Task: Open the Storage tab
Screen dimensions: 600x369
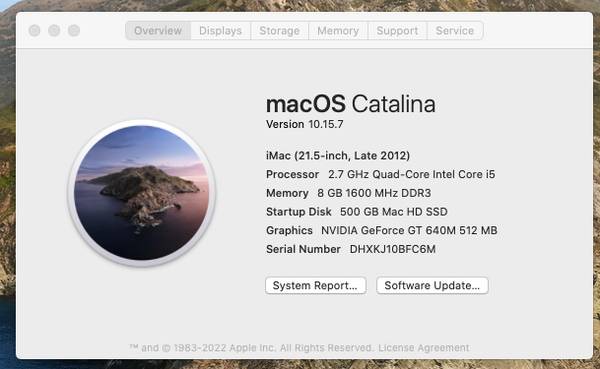Action: (x=279, y=31)
